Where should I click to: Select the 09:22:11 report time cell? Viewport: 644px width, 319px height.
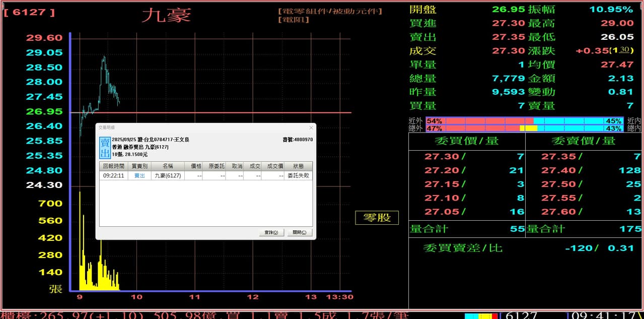tap(113, 175)
